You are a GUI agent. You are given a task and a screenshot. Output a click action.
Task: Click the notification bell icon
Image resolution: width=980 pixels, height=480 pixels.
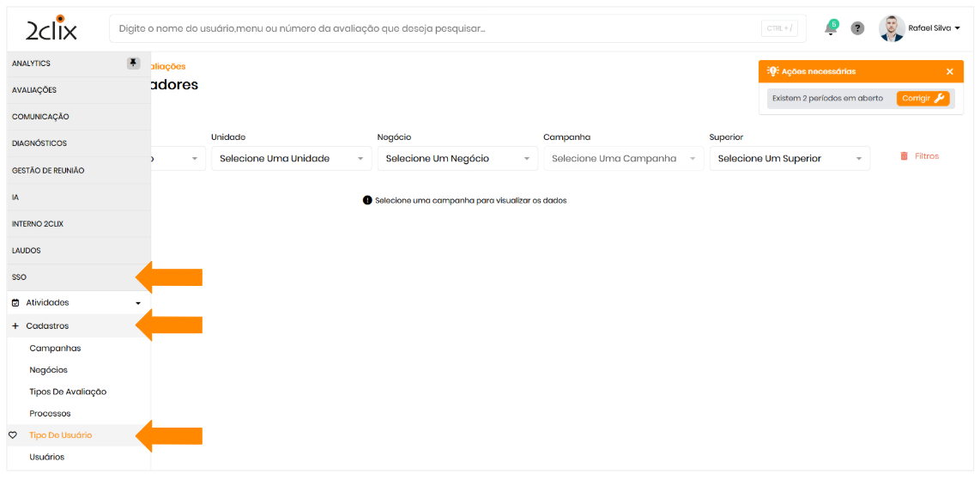(830, 28)
